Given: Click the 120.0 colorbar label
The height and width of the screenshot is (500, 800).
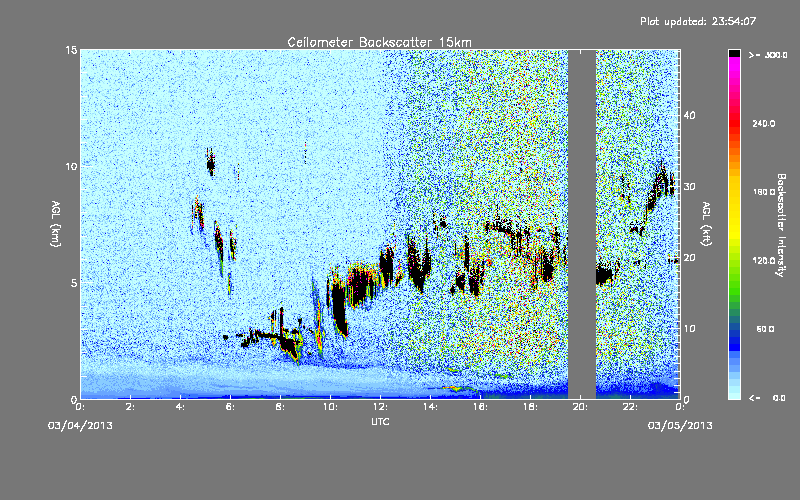Looking at the screenshot, I should point(764,260).
